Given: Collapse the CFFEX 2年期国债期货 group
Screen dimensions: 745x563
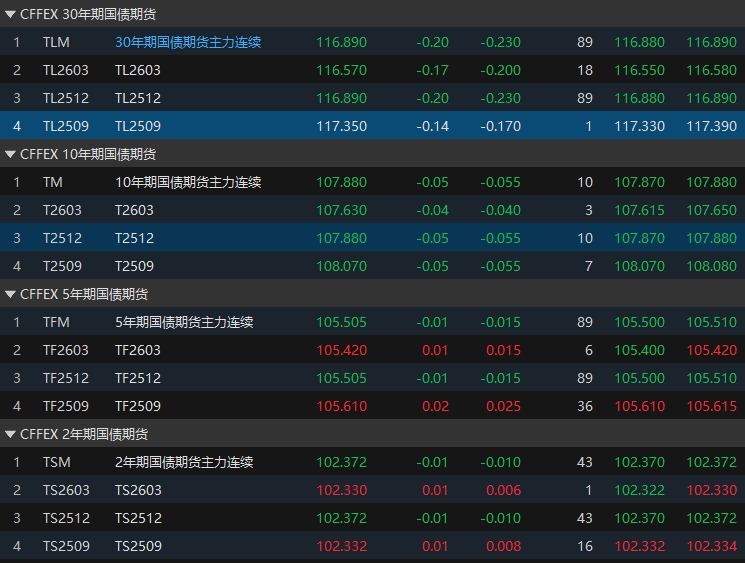Looking at the screenshot, I should tap(10, 434).
